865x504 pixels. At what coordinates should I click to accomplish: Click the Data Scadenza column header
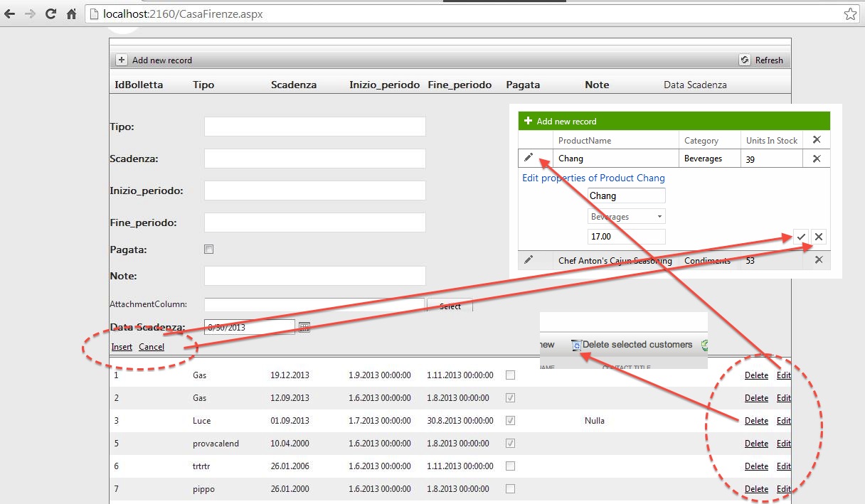tap(695, 85)
